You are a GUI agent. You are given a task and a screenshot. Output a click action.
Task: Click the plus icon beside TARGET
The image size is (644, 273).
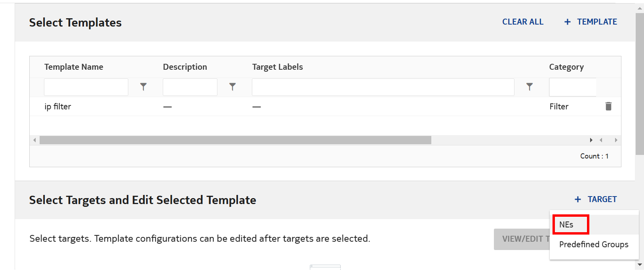point(578,200)
